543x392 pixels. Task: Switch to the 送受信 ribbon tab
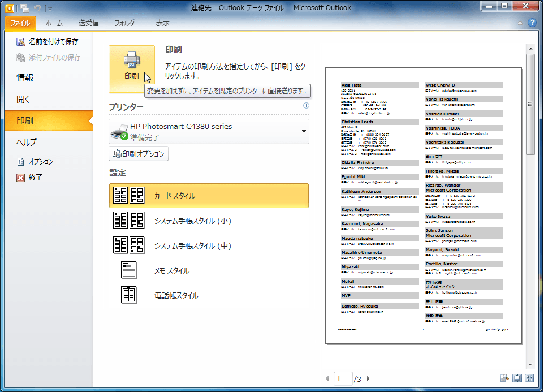coord(89,23)
